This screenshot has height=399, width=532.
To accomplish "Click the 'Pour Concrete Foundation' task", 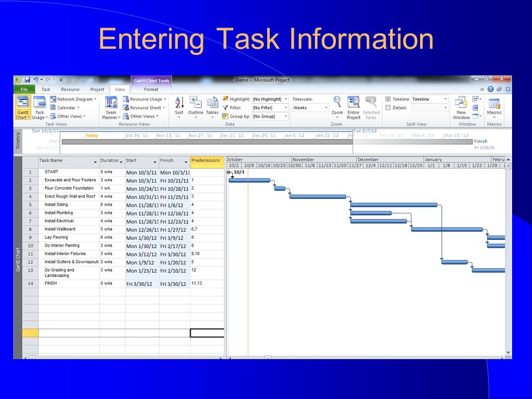I will (69, 188).
